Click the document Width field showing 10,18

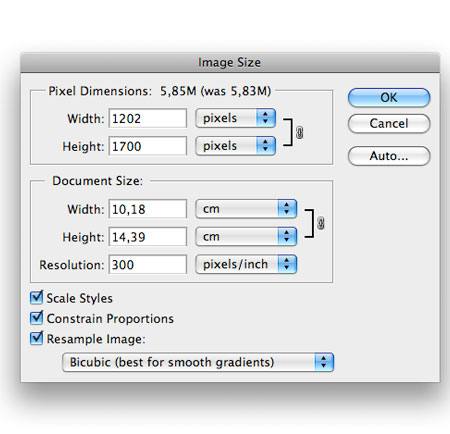(148, 209)
